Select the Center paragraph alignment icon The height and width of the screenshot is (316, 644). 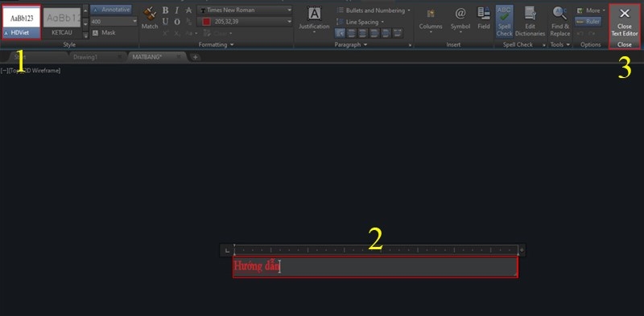click(x=363, y=33)
